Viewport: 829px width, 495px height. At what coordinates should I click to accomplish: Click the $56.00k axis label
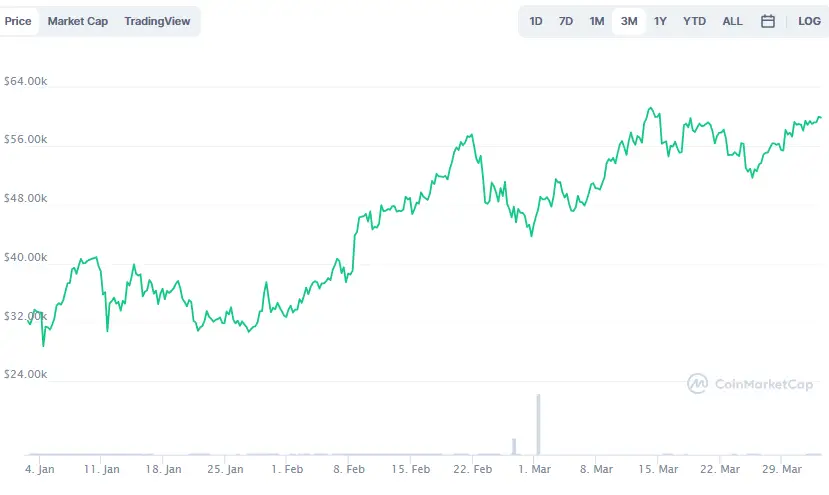[25, 140]
